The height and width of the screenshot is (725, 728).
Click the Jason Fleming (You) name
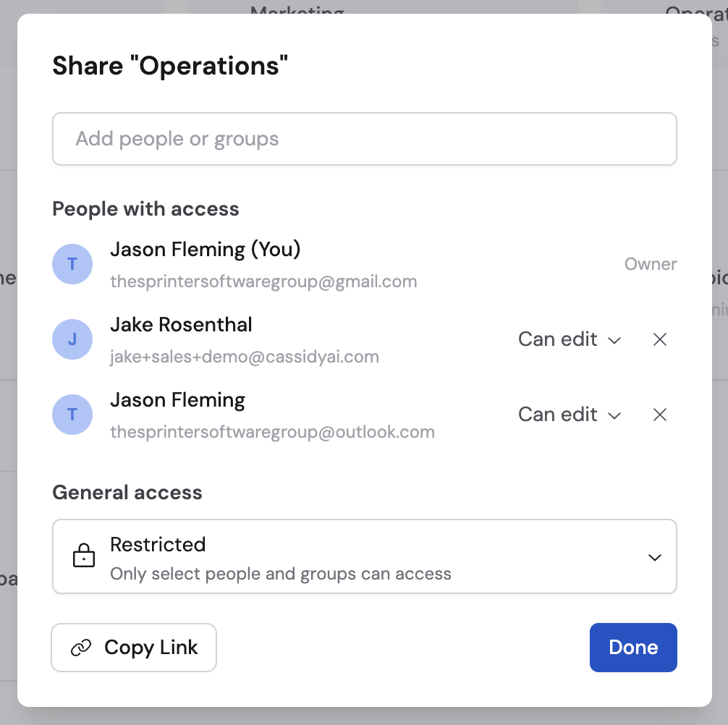point(206,250)
